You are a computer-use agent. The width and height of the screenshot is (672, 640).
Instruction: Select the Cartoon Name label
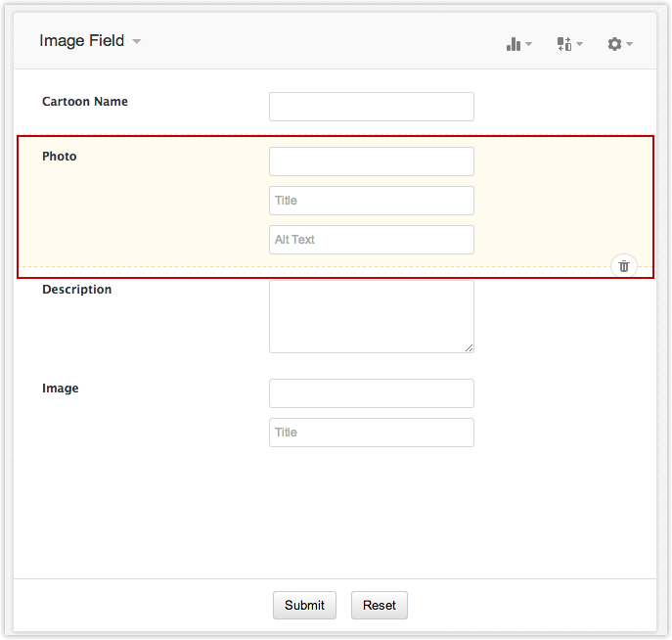tap(85, 102)
